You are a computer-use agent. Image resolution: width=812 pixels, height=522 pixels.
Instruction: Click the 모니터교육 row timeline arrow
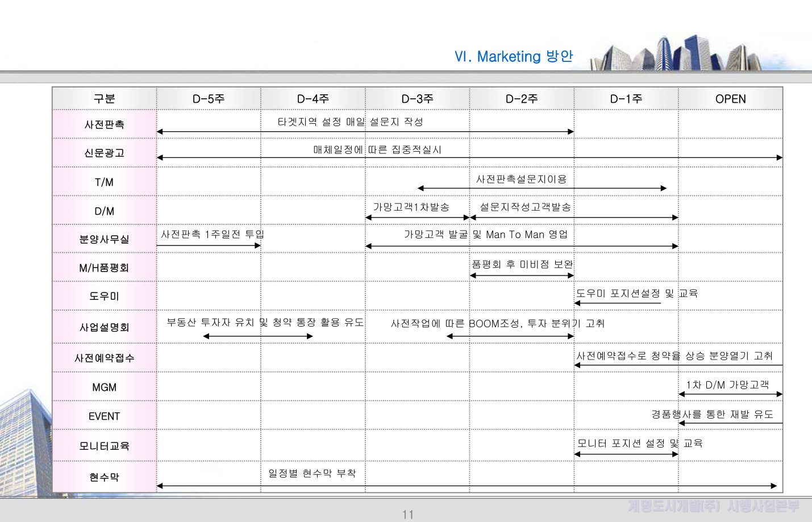626,454
